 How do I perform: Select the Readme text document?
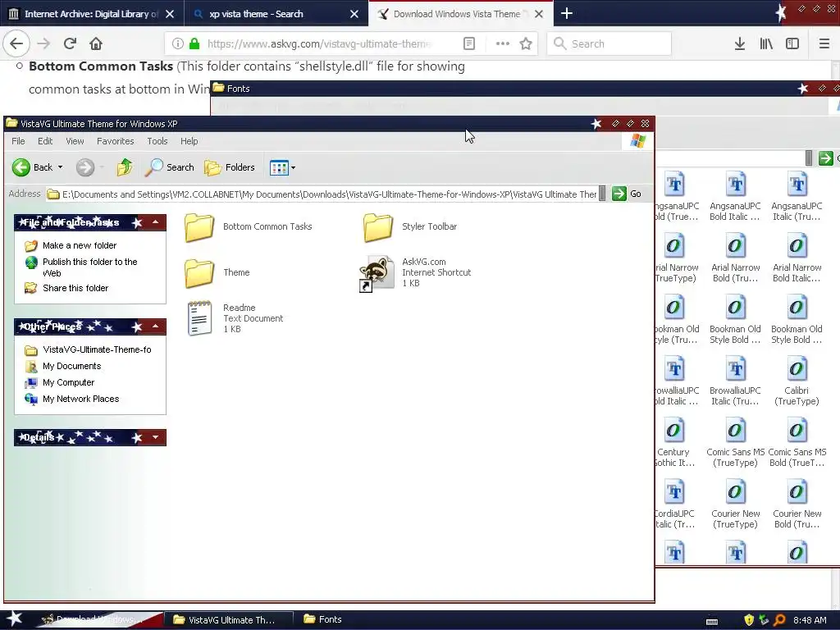click(235, 318)
